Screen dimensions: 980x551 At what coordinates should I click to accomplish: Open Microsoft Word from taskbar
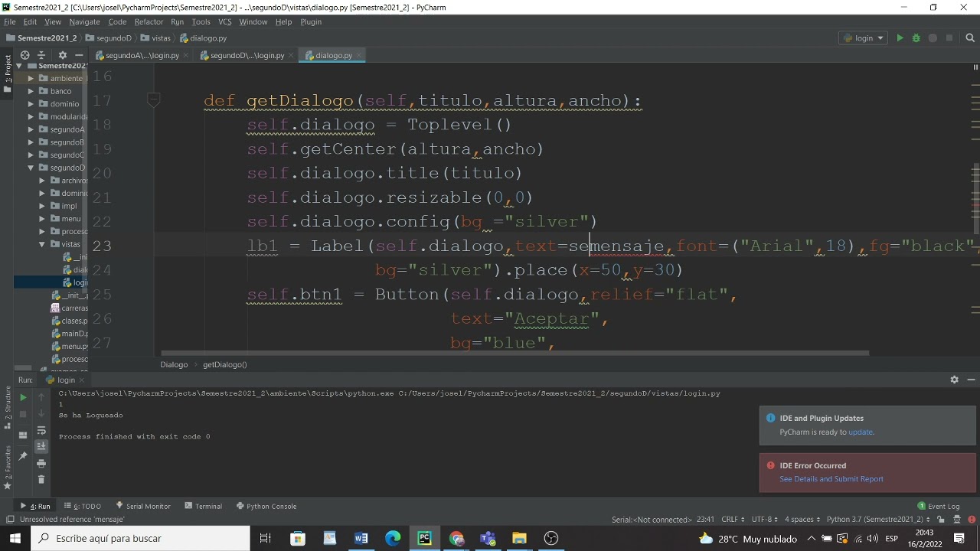click(361, 538)
